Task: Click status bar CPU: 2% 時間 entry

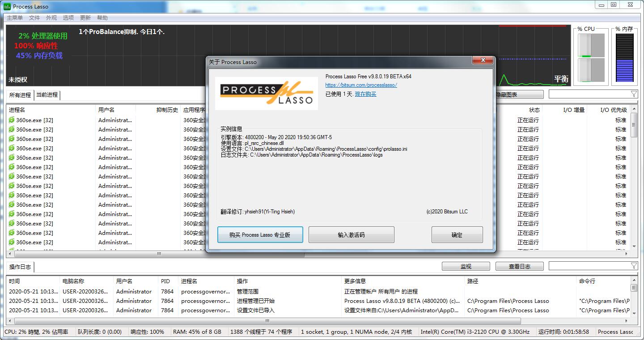Action: click(x=36, y=332)
